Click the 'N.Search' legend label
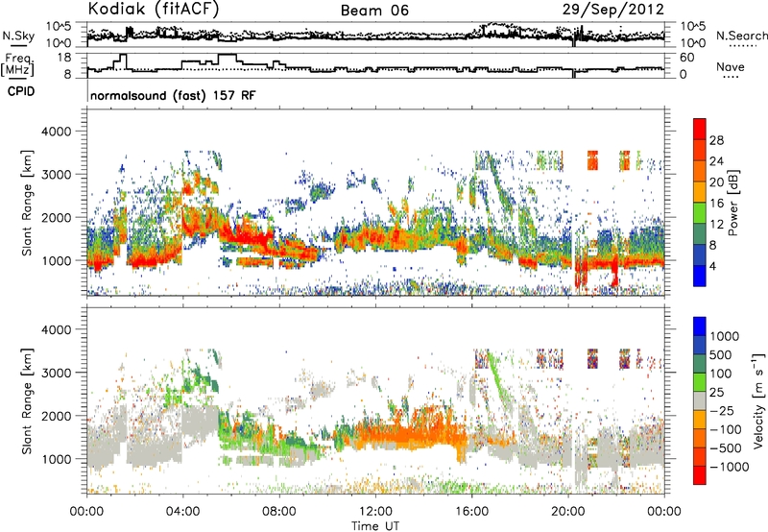Screen dimensions: 768x532 [741, 36]
